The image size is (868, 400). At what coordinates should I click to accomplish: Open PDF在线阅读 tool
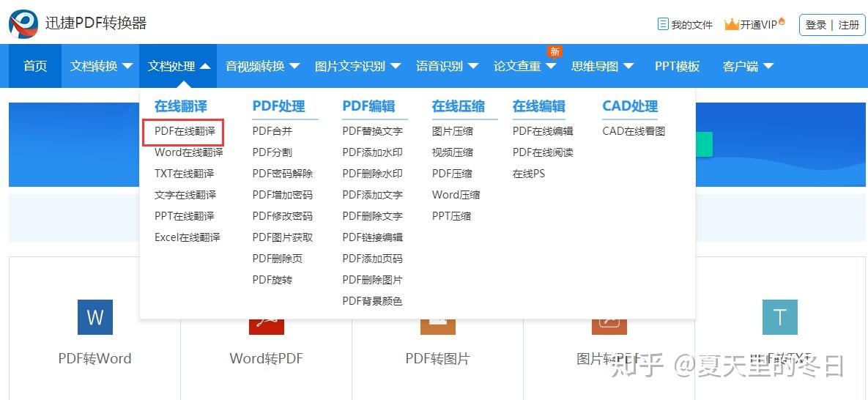pyautogui.click(x=543, y=152)
